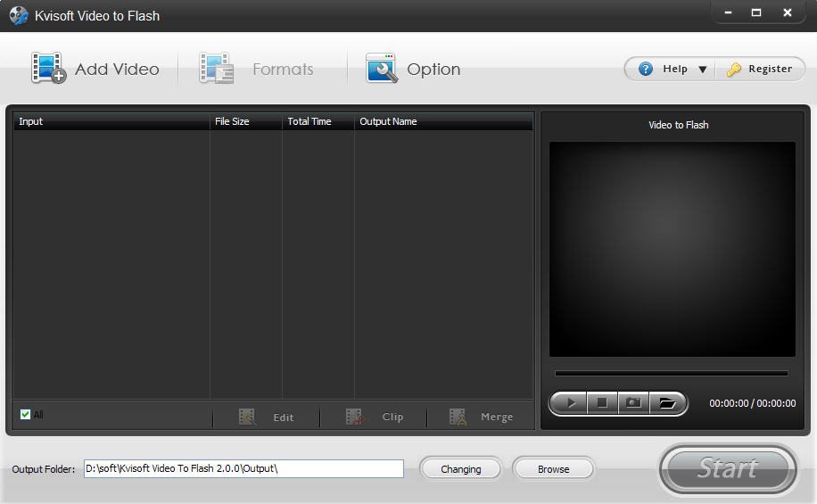Expand the Help dropdown arrow
The image size is (817, 504).
click(702, 70)
